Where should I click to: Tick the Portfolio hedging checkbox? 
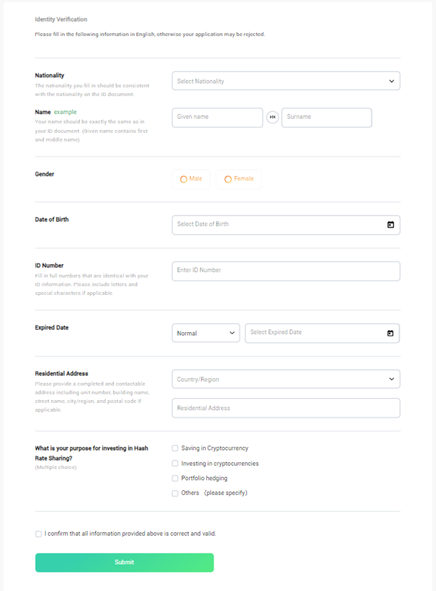click(175, 478)
